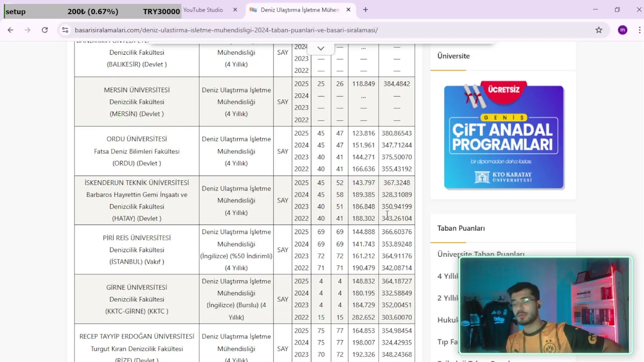644x362 pixels.
Task: Click İskenderun 2025 score 367,3248
Action: (x=396, y=183)
